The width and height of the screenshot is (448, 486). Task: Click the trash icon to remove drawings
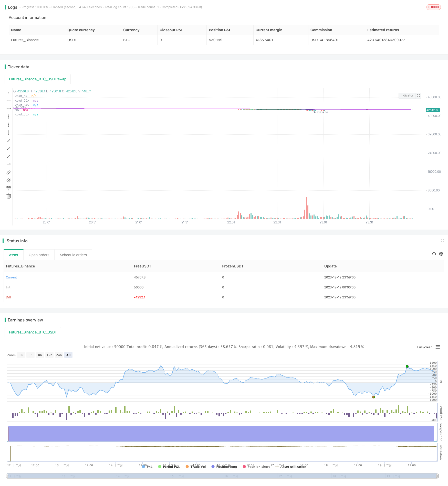9,196
